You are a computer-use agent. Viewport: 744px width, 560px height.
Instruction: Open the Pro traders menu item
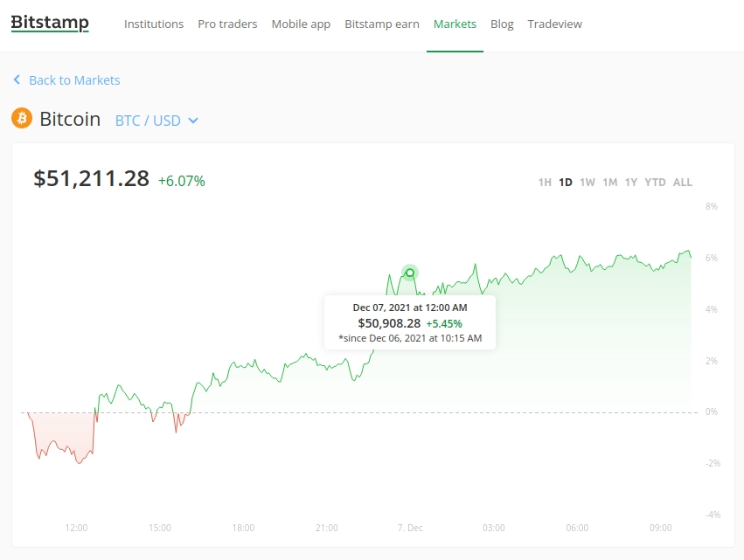(227, 24)
